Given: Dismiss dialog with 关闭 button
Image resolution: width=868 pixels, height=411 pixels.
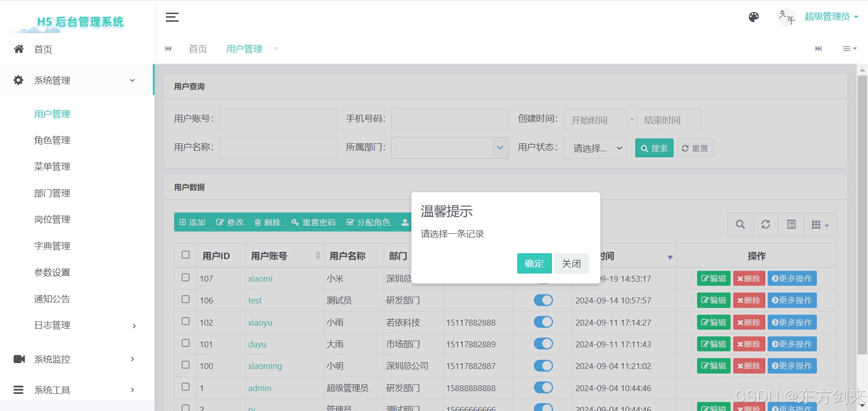Looking at the screenshot, I should [571, 263].
